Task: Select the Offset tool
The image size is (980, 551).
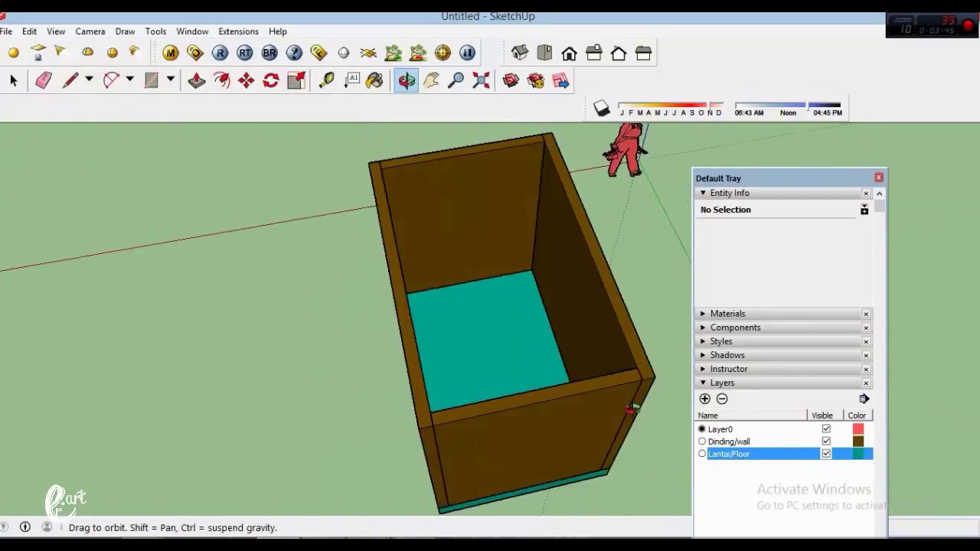Action: click(222, 80)
